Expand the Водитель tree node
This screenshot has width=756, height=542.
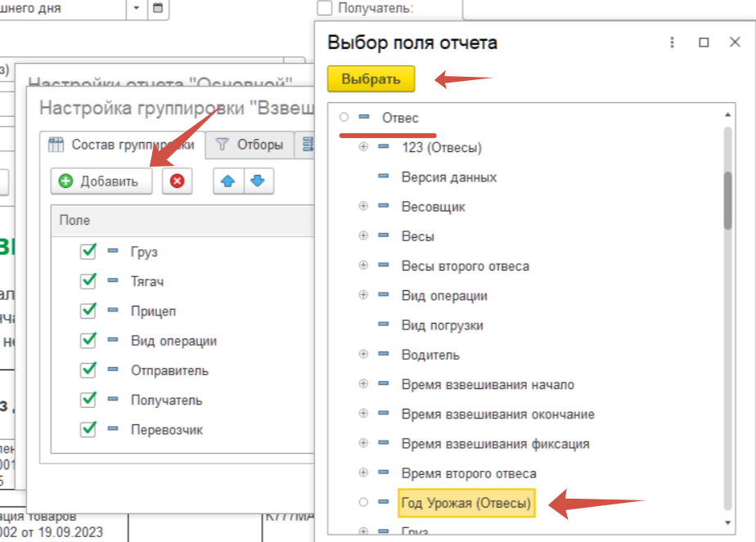(363, 355)
